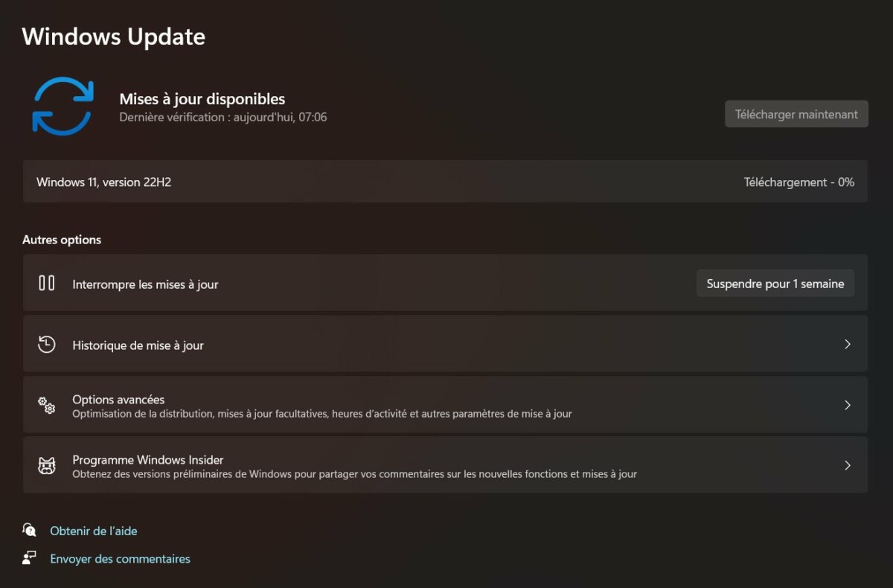This screenshot has width=893, height=588.
Task: Click the help icon next to Obtenir de l'aide
Action: click(29, 530)
